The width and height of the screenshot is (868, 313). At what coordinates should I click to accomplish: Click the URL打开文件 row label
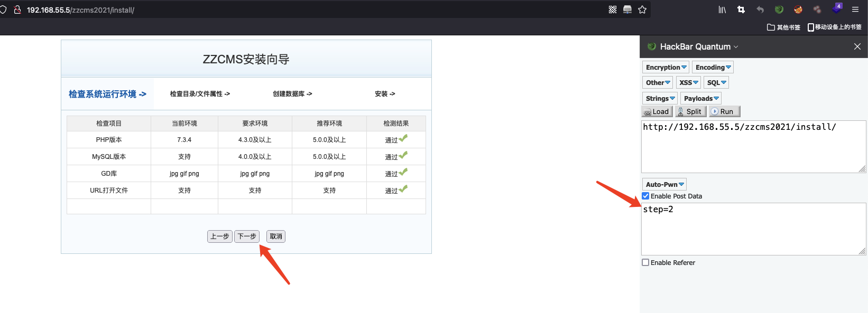tap(109, 191)
